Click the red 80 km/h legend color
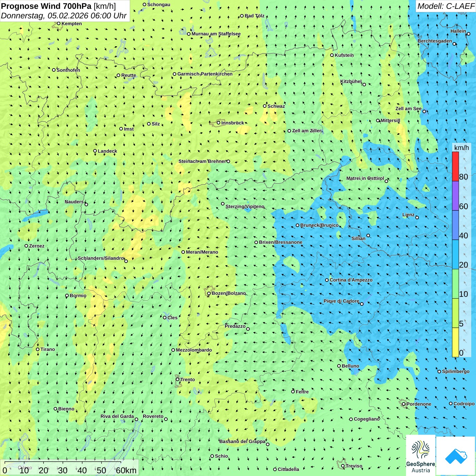Viewport: 476px width, 476px height. [x=455, y=166]
